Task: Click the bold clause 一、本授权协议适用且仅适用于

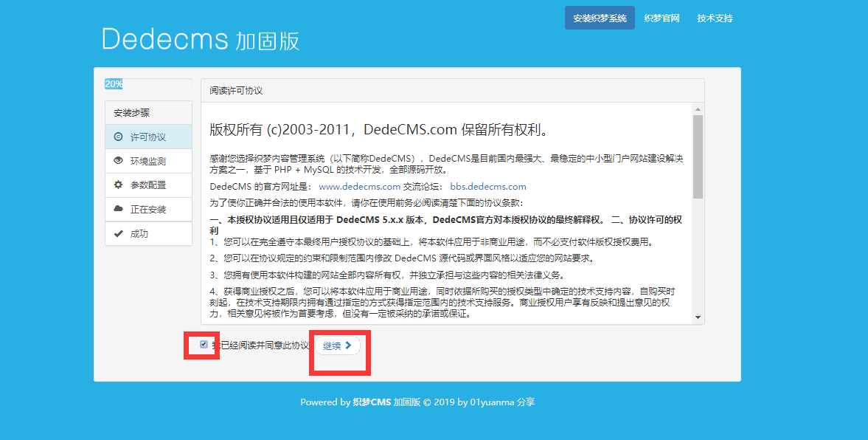Action: pos(445,225)
